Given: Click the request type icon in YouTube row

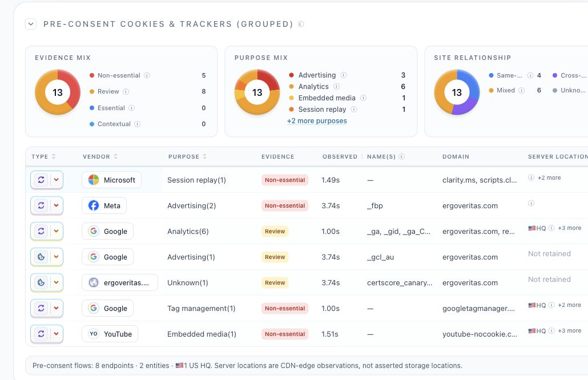Looking at the screenshot, I should [x=41, y=334].
